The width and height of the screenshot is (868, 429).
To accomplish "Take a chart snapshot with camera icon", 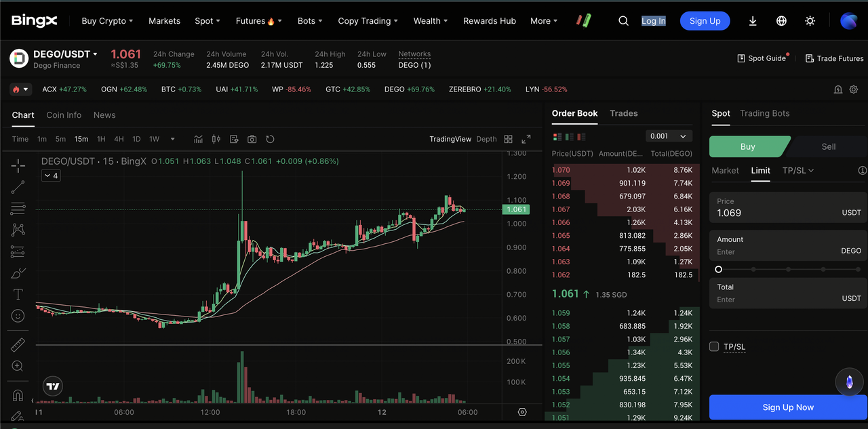I will (x=252, y=139).
